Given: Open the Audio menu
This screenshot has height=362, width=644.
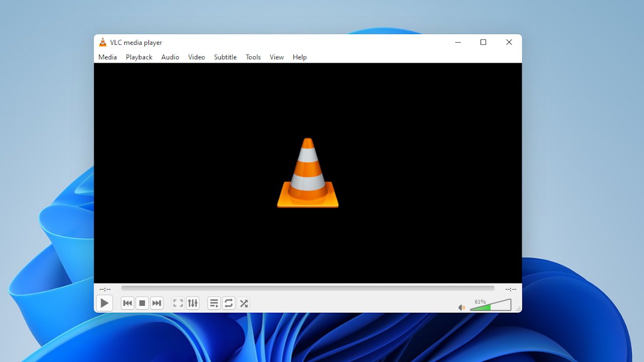Looking at the screenshot, I should pos(170,57).
